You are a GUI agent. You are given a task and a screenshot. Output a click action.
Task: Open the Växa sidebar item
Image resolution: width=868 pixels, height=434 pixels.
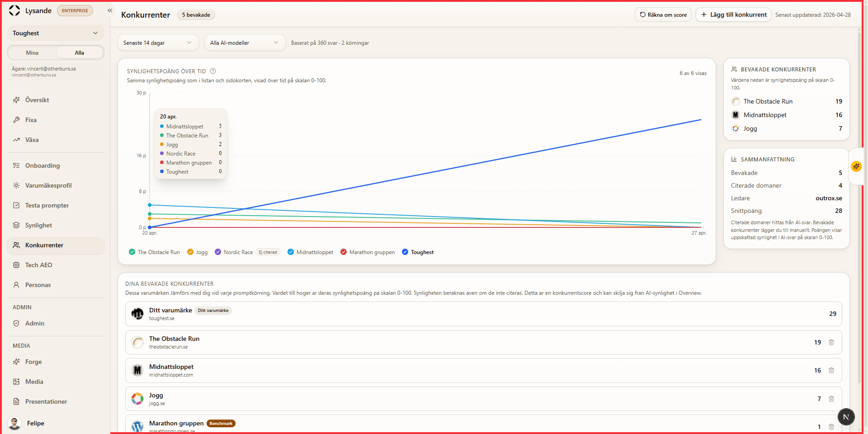click(56, 140)
